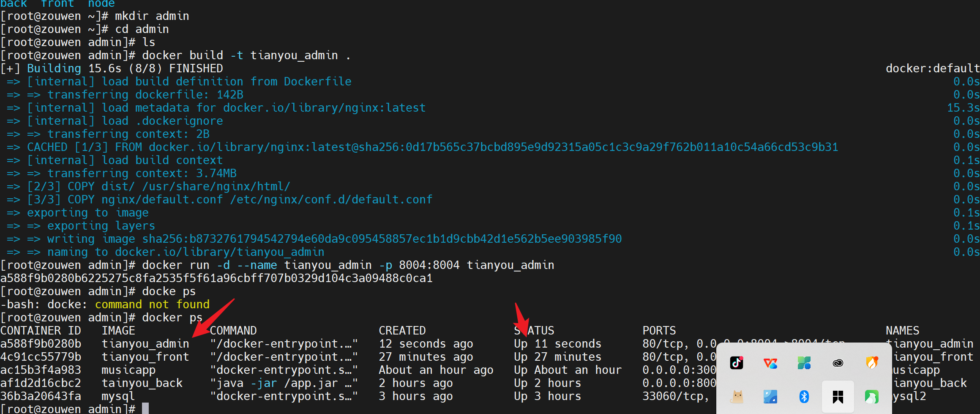Click '12 seconds ago' created value

pyautogui.click(x=426, y=344)
